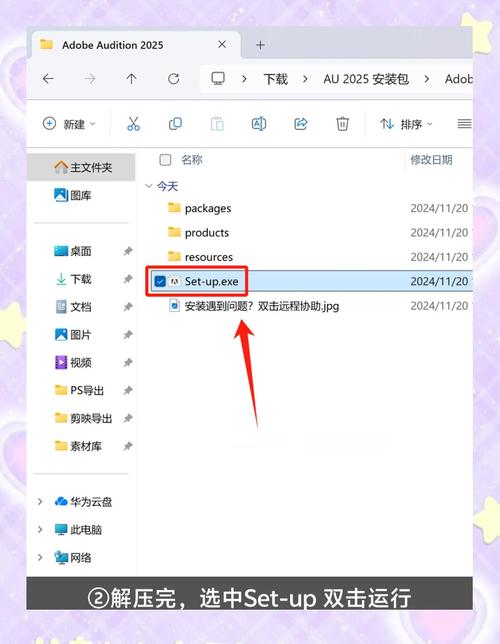Click the jpg file icon
This screenshot has height=644, width=500.
175,306
